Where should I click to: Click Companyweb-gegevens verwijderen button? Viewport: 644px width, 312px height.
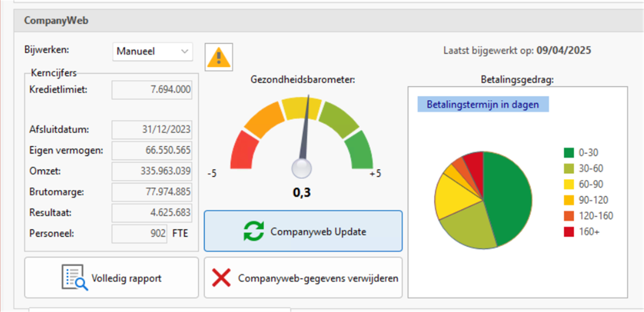pos(303,278)
